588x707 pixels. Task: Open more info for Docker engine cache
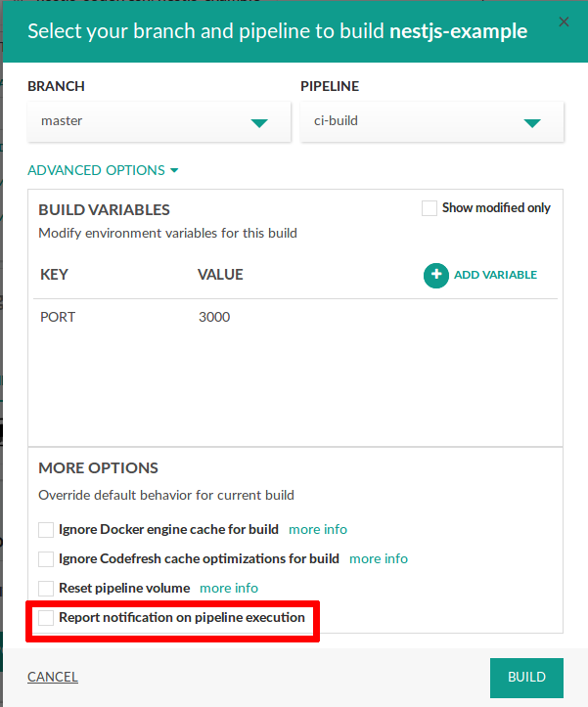pyautogui.click(x=318, y=529)
